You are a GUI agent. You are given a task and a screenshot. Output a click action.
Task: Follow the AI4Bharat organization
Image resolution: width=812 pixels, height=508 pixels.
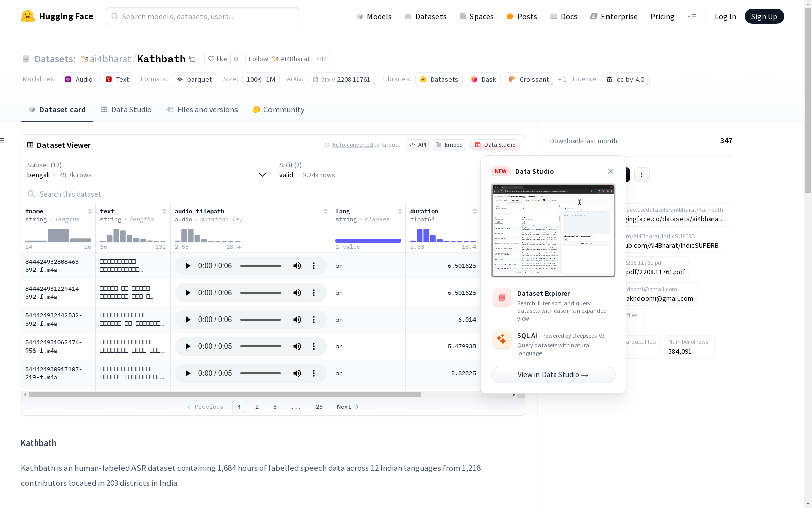pos(279,59)
